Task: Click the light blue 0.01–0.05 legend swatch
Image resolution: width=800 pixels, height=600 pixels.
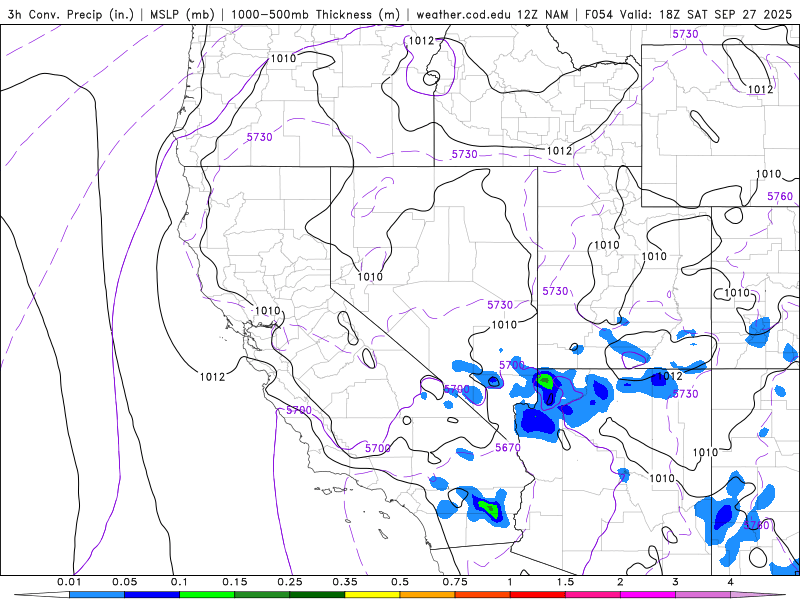Action: coord(96,594)
